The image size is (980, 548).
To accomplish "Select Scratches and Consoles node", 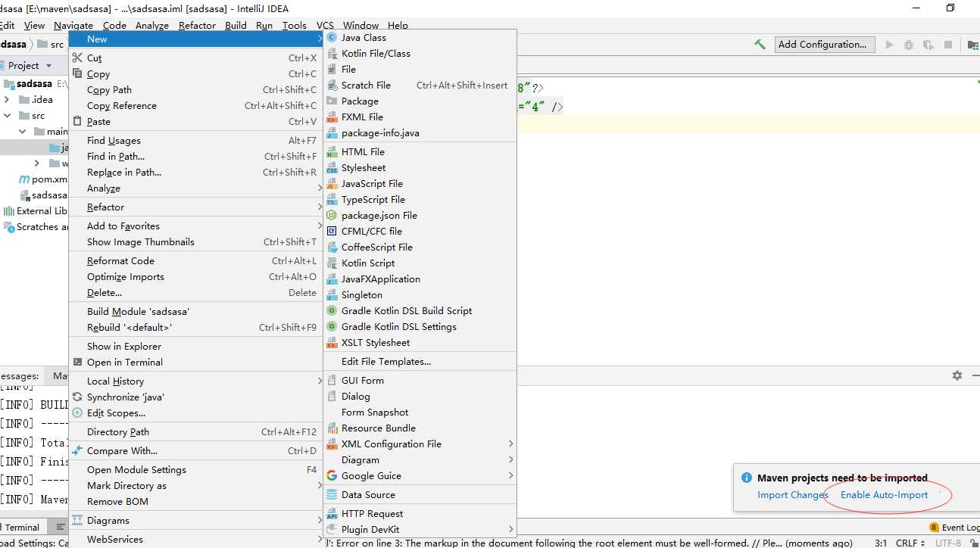I will point(36,227).
